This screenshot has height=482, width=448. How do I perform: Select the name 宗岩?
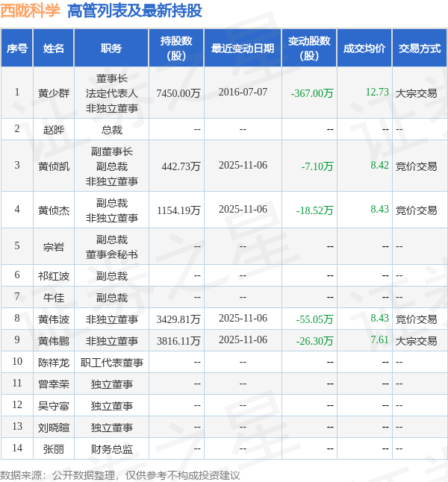(54, 247)
